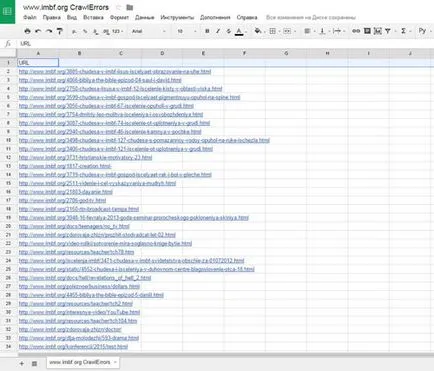Image resolution: width=434 pixels, height=371 pixels.
Task: Apply currency format with the р. button
Action: pos(74,31)
